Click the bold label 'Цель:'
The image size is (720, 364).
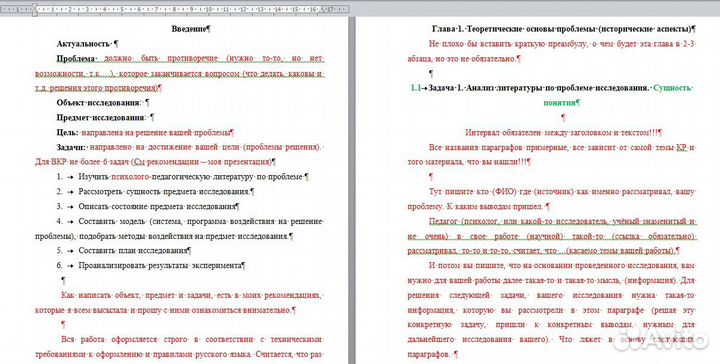coord(67,133)
